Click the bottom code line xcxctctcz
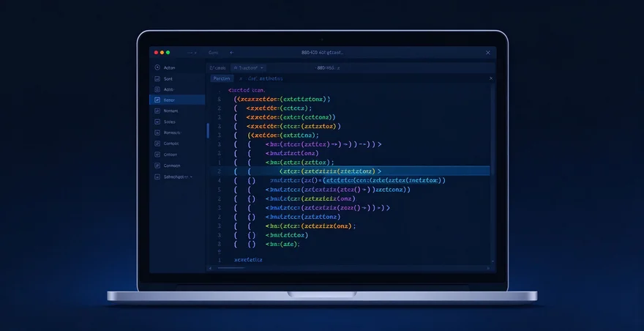This screenshot has width=644, height=331. click(248, 260)
